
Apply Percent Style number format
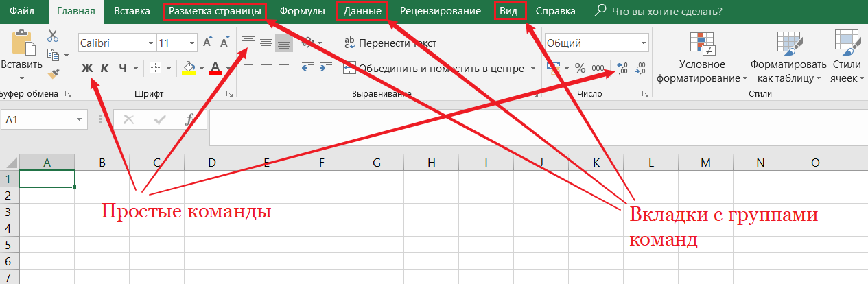pyautogui.click(x=580, y=68)
